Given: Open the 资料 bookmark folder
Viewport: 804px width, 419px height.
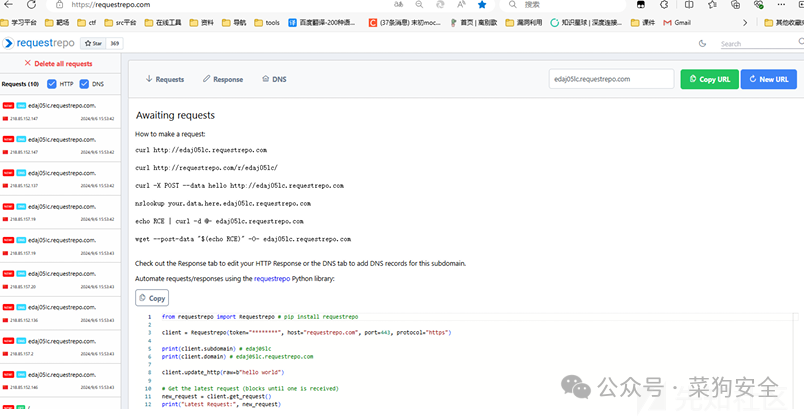Looking at the screenshot, I should (x=202, y=23).
